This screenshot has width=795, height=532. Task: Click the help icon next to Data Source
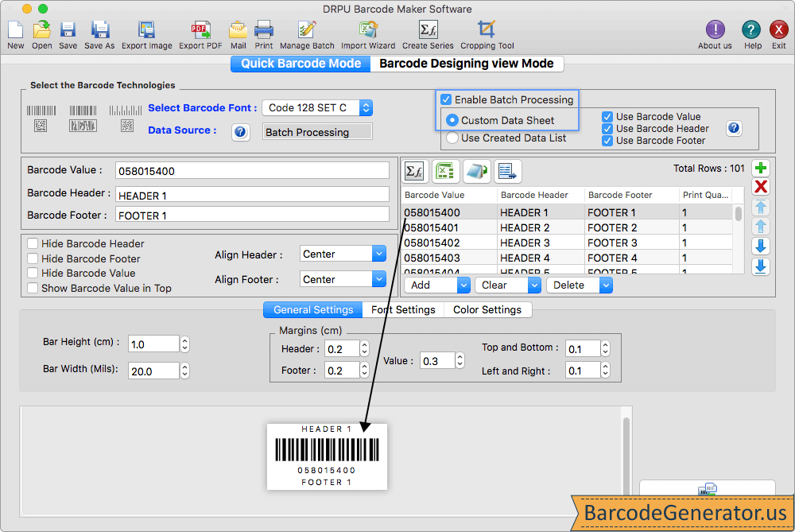click(240, 132)
